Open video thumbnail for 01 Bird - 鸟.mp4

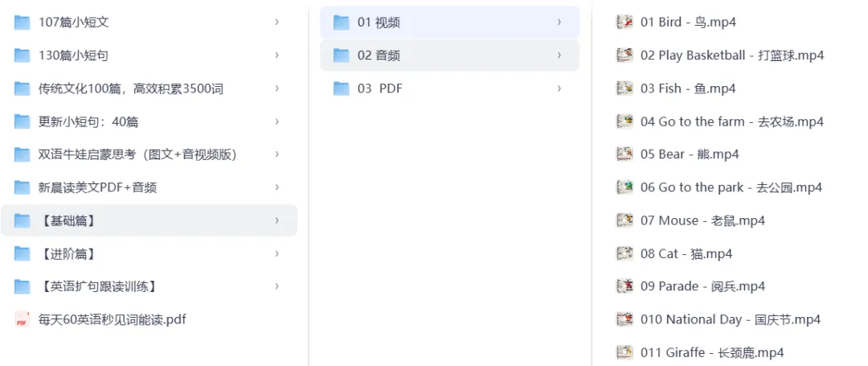(x=624, y=23)
